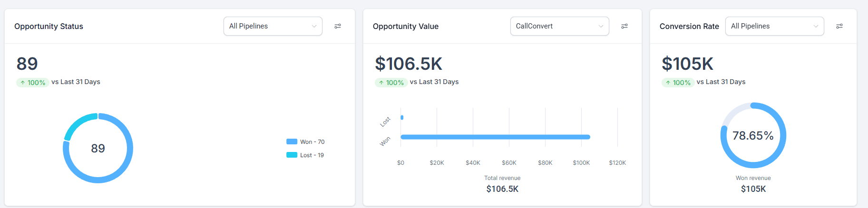The height and width of the screenshot is (208, 868).
Task: Click the Lost legend cyan swatch
Action: coord(292,155)
